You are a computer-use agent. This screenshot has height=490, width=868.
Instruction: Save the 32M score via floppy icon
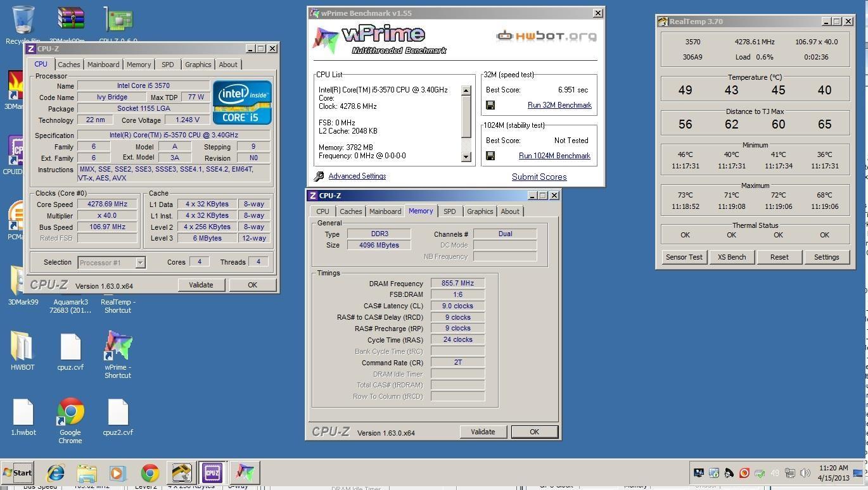click(490, 105)
